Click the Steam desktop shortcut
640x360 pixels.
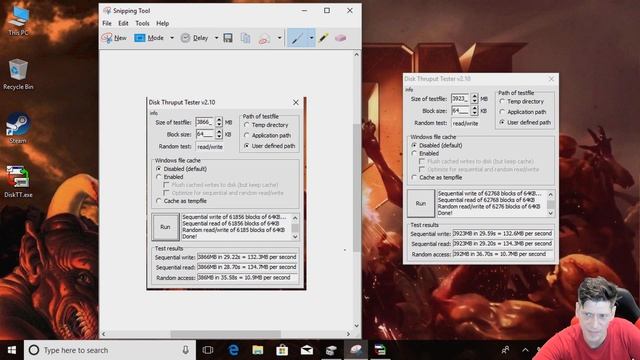18,128
